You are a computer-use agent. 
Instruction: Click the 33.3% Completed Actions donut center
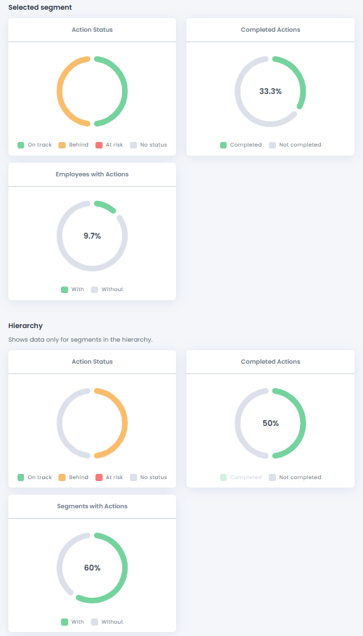click(271, 91)
